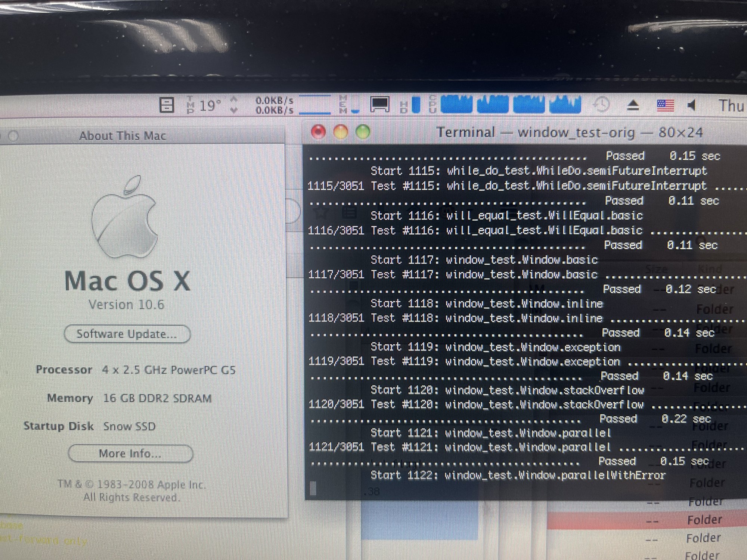Click the Startup Disk Snow SSD text
The image size is (747, 560).
point(90,426)
